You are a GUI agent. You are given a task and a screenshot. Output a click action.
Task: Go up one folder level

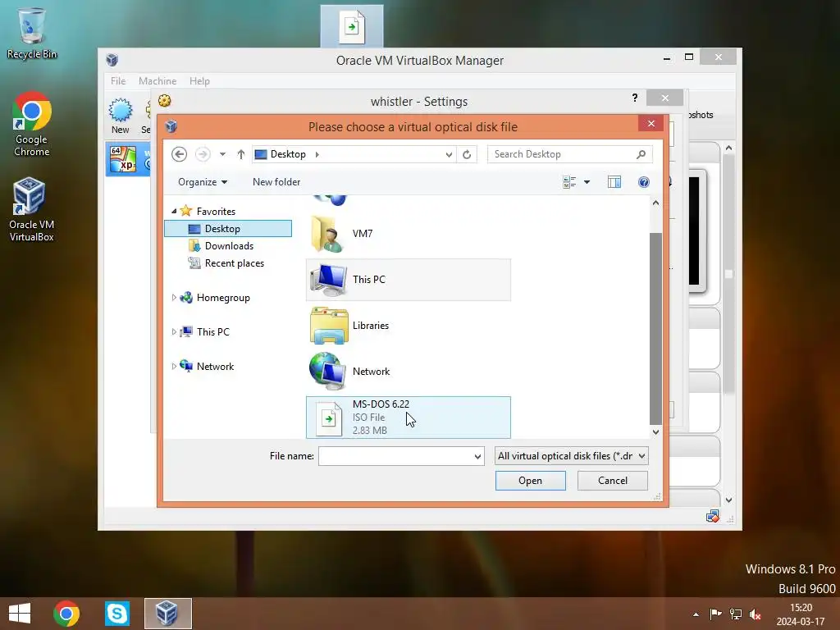point(241,154)
